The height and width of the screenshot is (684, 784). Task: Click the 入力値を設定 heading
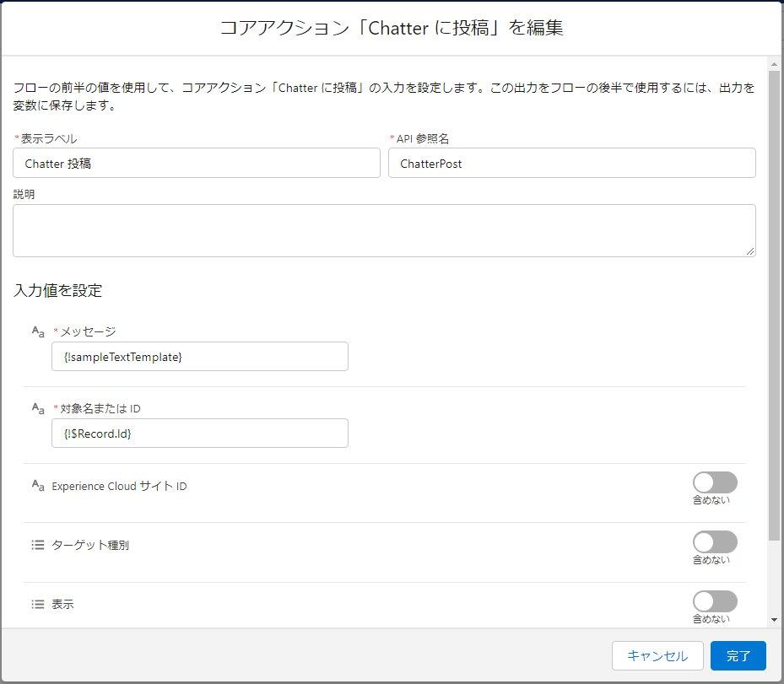pos(58,290)
